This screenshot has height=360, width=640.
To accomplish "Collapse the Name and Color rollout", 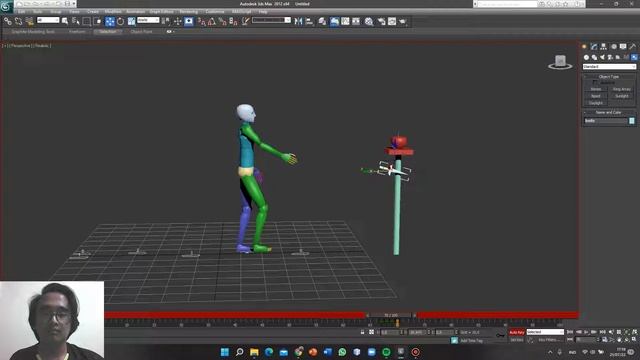I will click(609, 112).
